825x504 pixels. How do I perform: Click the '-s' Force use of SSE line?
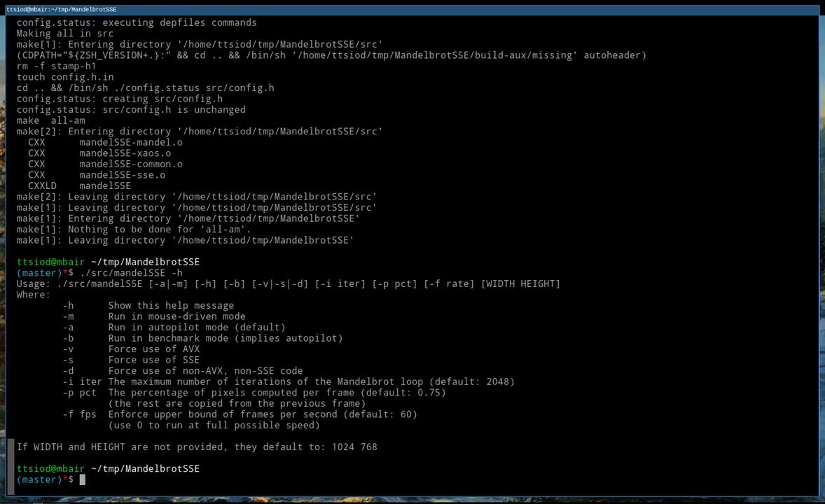pos(131,360)
